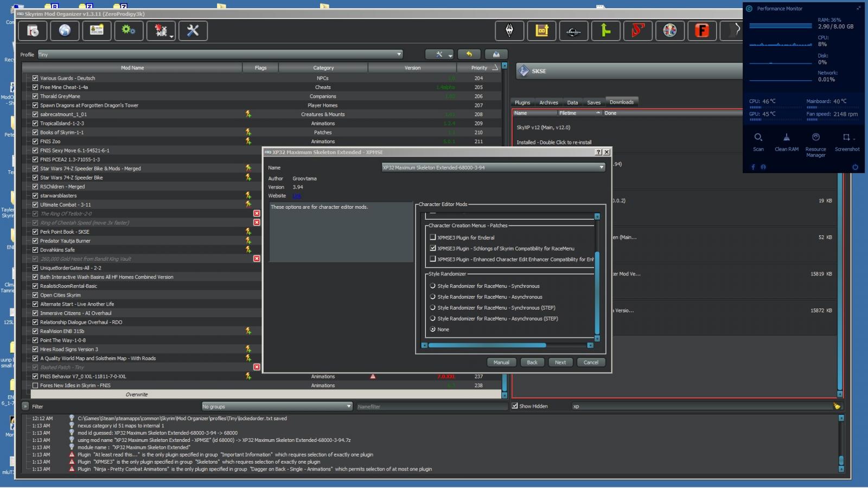Viewport: 868px width, 488px height.
Task: Switch to the Archives tab
Action: click(x=548, y=102)
